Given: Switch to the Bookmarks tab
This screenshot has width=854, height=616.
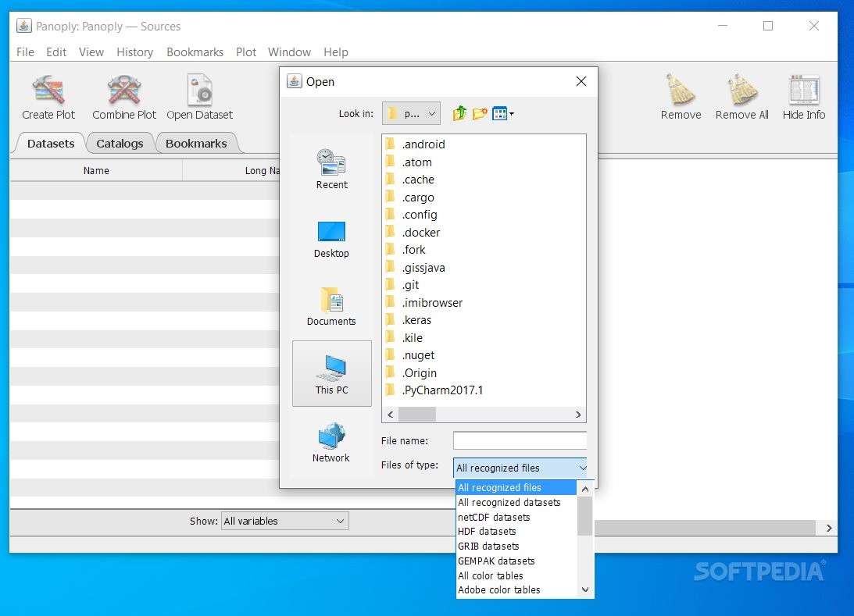Looking at the screenshot, I should click(x=196, y=144).
